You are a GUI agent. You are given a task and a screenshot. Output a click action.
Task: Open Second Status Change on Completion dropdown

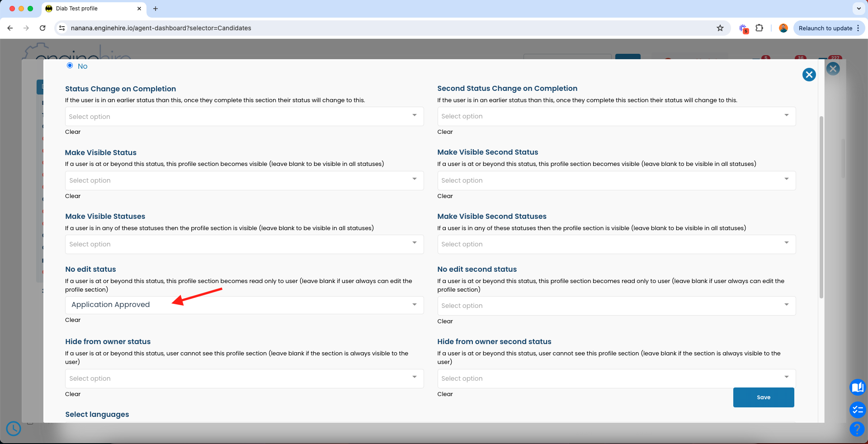click(616, 116)
